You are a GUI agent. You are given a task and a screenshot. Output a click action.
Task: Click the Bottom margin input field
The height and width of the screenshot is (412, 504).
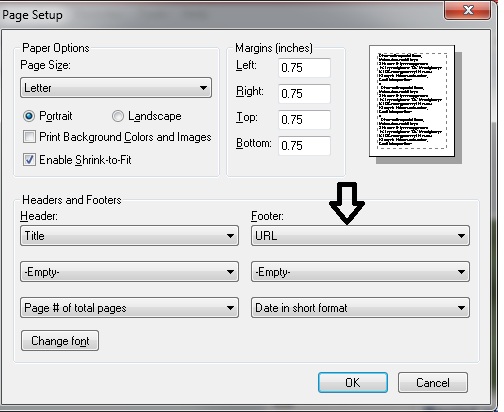click(x=304, y=146)
